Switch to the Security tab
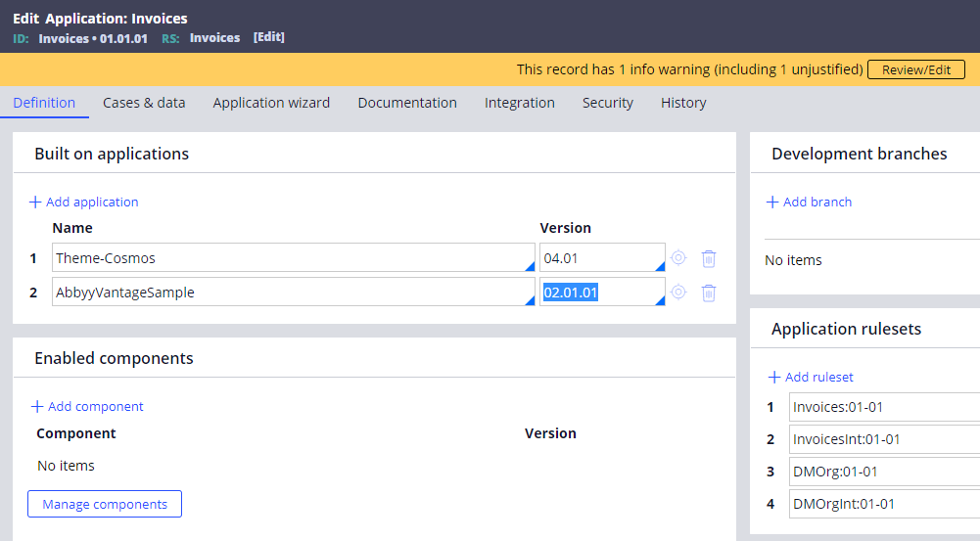Viewport: 980px width, 541px height. 608,103
